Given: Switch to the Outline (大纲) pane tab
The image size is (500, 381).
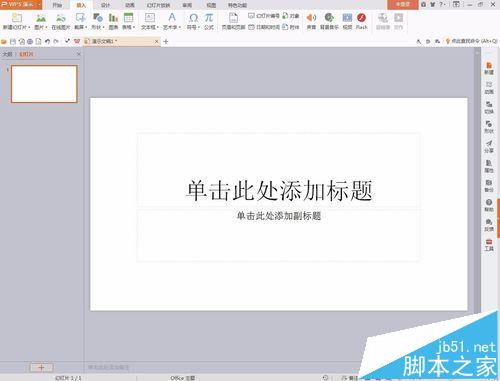Looking at the screenshot, I should click(x=7, y=54).
